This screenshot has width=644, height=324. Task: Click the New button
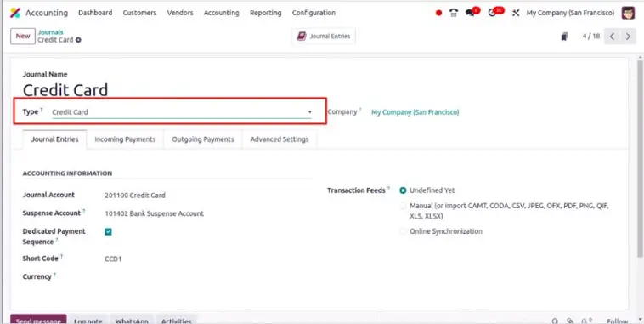pyautogui.click(x=23, y=37)
